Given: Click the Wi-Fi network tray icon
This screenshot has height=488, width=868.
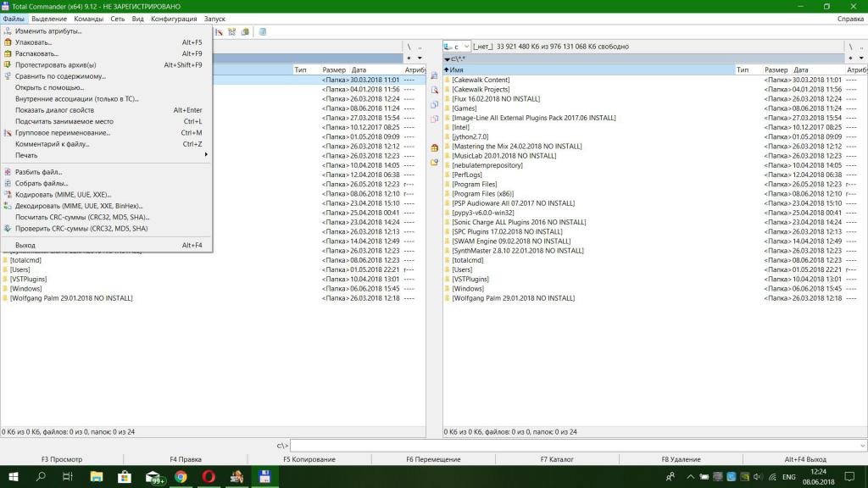Looking at the screenshot, I should tap(772, 476).
